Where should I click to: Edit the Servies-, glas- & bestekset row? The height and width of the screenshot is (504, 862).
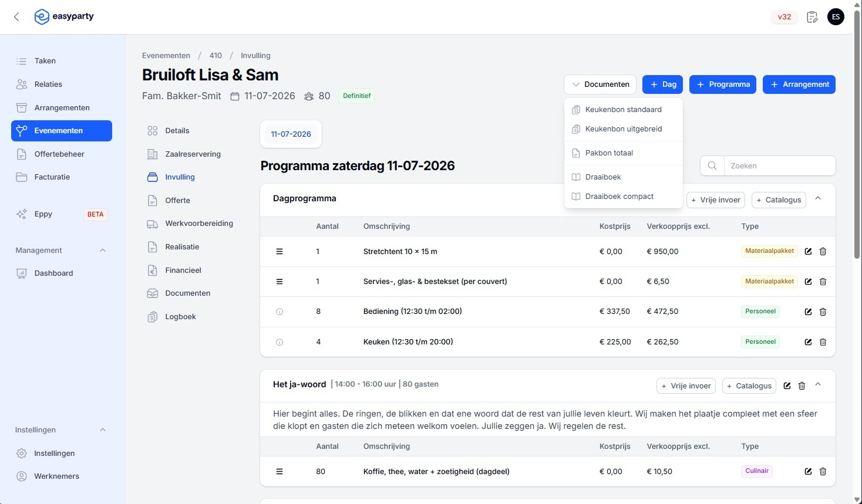tap(808, 282)
